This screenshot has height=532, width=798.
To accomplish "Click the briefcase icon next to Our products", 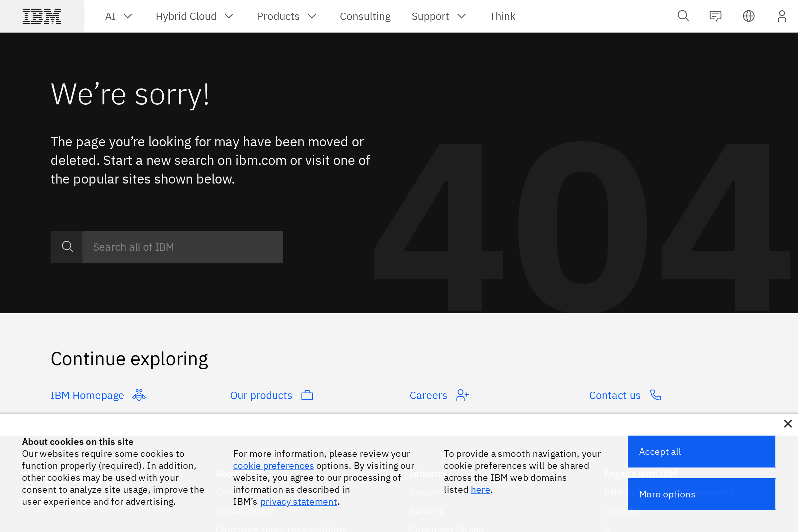I will [307, 395].
